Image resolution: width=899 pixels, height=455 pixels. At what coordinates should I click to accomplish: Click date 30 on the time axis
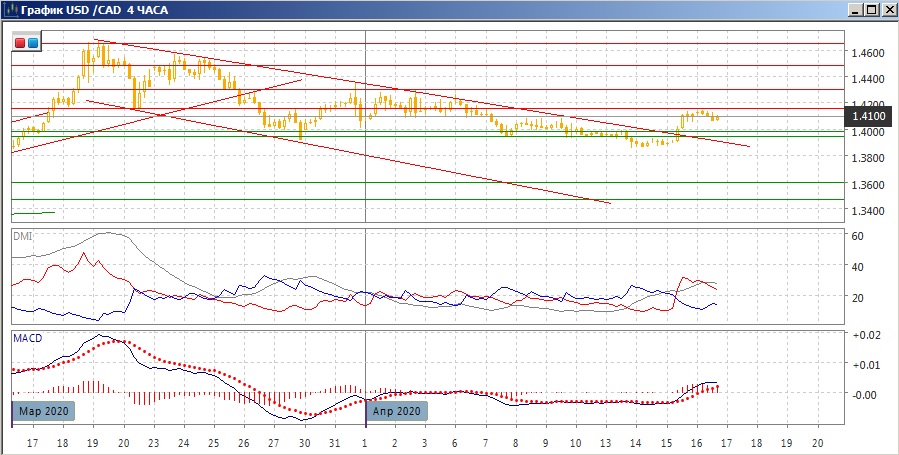pos(306,442)
